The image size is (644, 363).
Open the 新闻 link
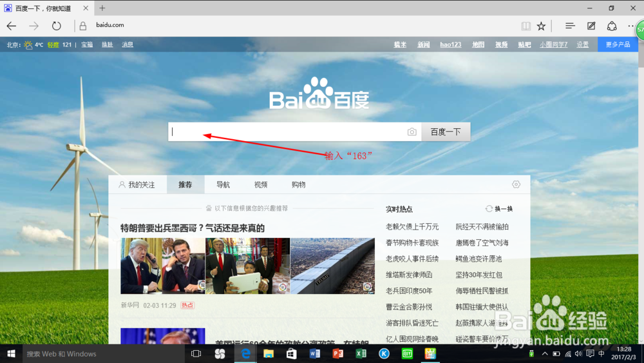pyautogui.click(x=424, y=44)
